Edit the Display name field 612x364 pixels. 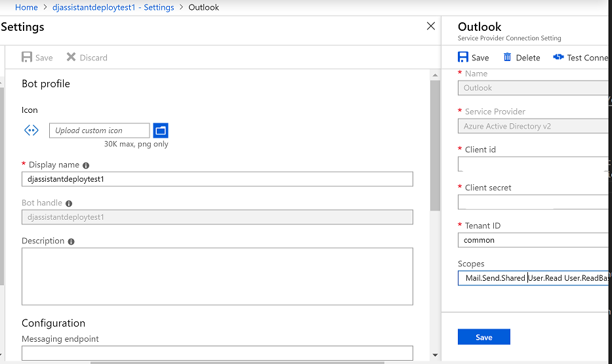pyautogui.click(x=217, y=179)
